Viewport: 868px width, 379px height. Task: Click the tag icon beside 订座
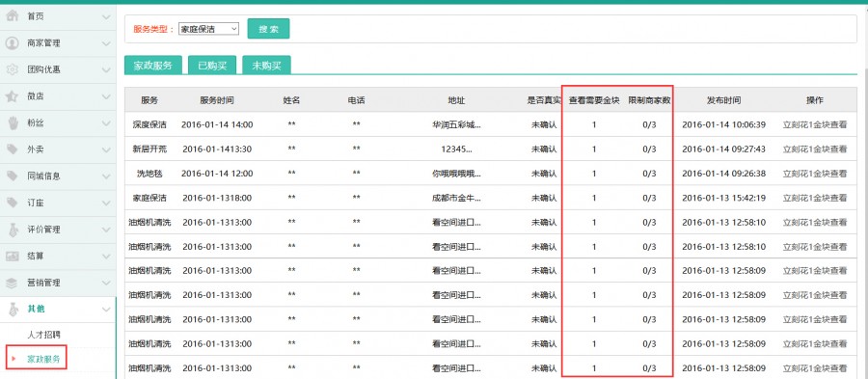click(x=13, y=203)
